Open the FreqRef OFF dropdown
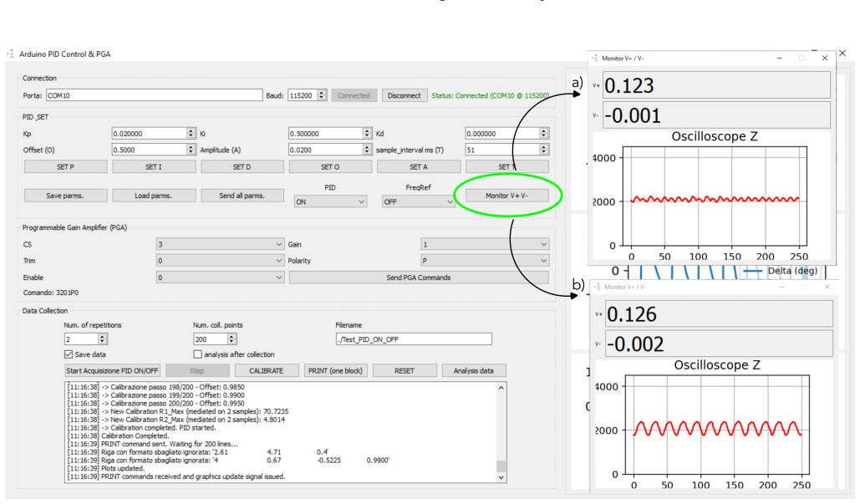This screenshot has width=860, height=504. point(419,201)
